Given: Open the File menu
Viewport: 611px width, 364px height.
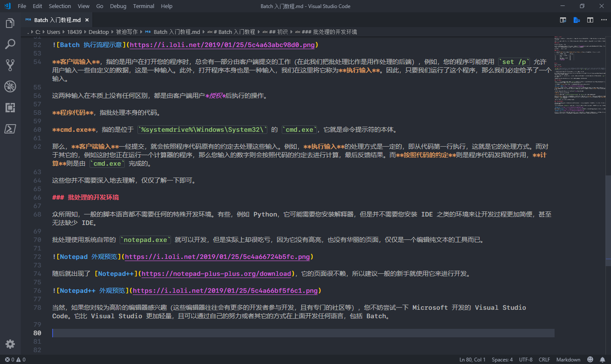Looking at the screenshot, I should click(22, 6).
